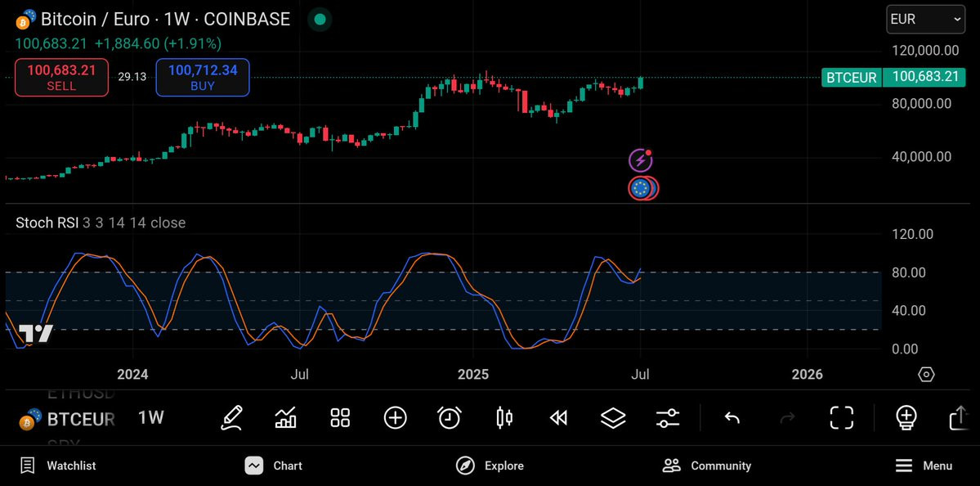Click the Bitcoin / Euro chart title
Image resolution: width=980 pixels, height=486 pixels.
point(166,20)
